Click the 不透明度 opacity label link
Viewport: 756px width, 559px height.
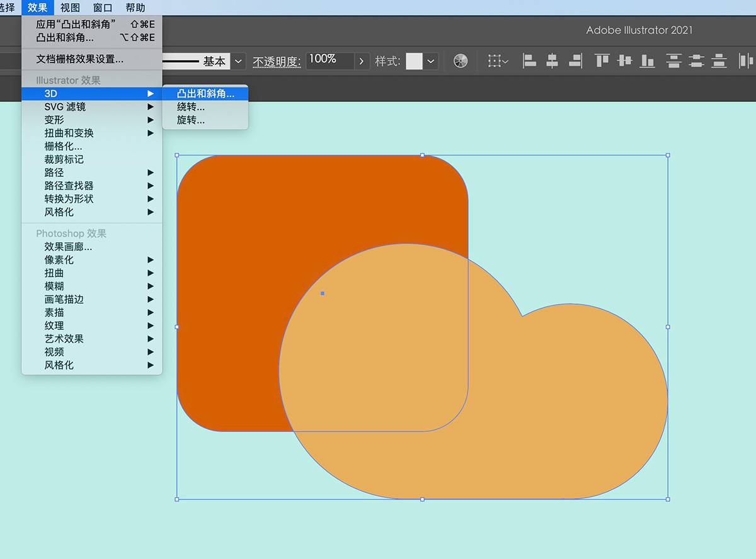(277, 62)
